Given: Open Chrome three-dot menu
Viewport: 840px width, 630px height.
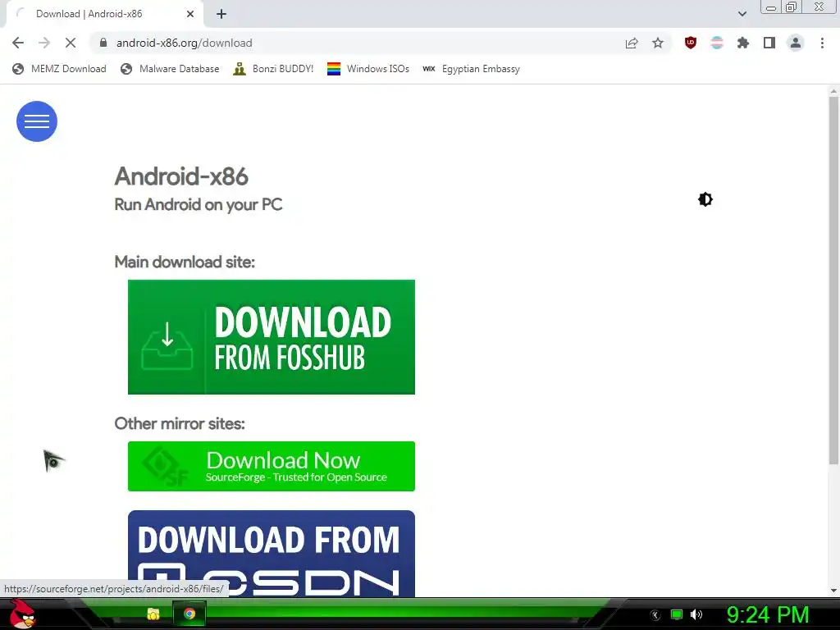Looking at the screenshot, I should point(822,43).
